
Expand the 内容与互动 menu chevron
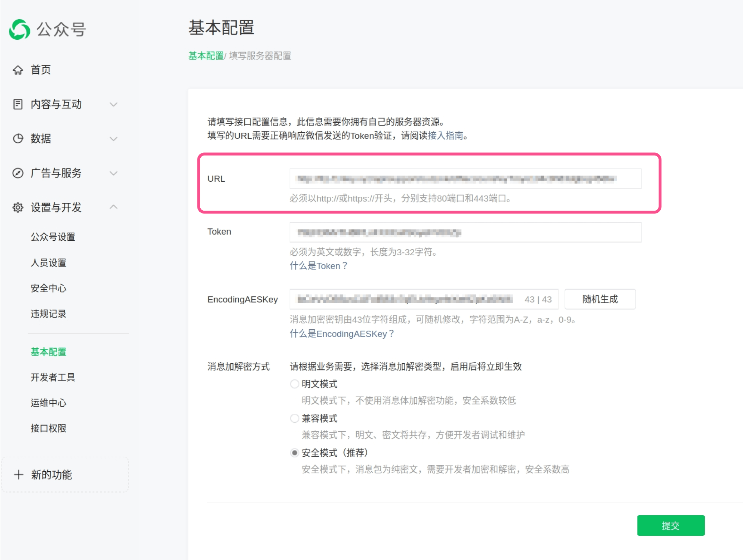pos(113,104)
